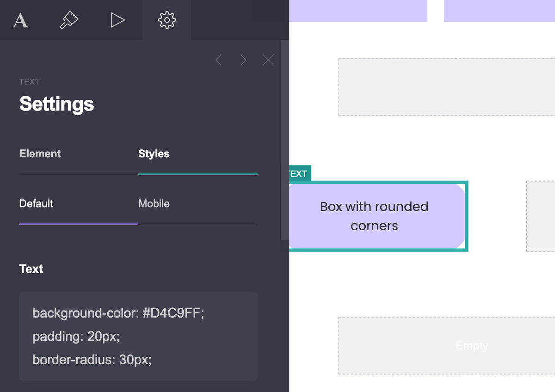The height and width of the screenshot is (392, 555).
Task: Click the purple banner at top of canvas
Action: [x=358, y=11]
